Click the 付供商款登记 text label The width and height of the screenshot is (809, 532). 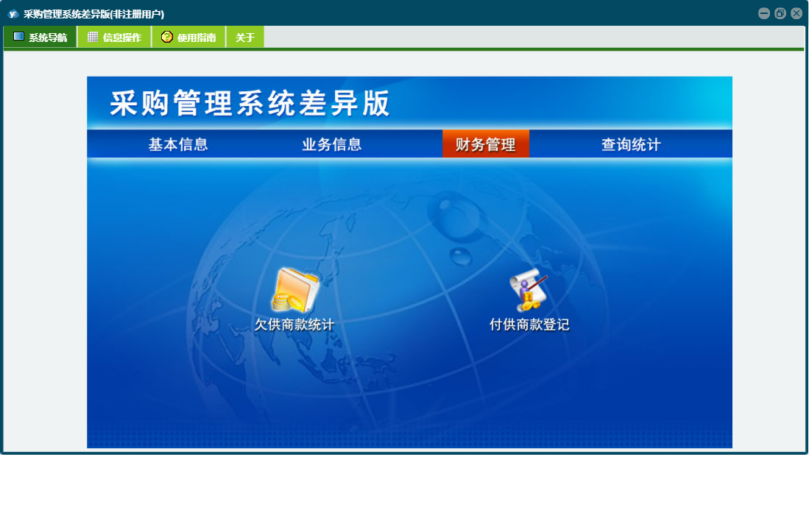point(529,324)
